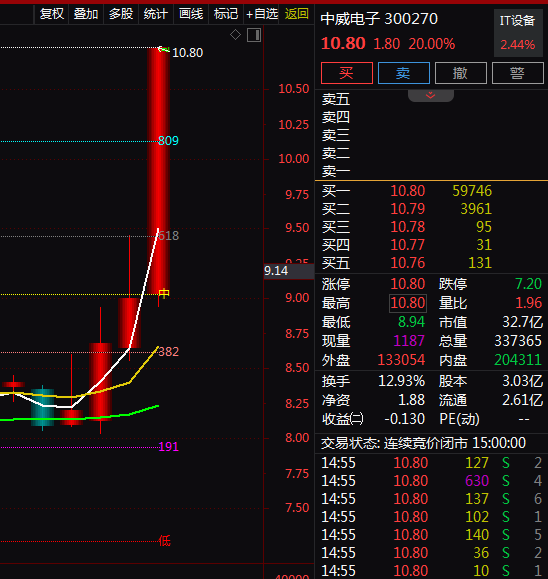Select the 买三 price 10.78
Image resolution: width=548 pixels, height=579 pixels.
pyautogui.click(x=408, y=227)
